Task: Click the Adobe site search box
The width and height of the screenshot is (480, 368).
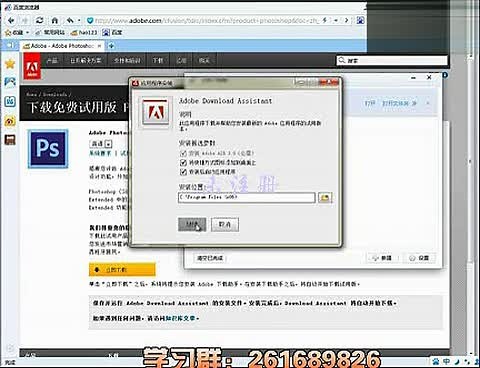Action: pos(392,60)
